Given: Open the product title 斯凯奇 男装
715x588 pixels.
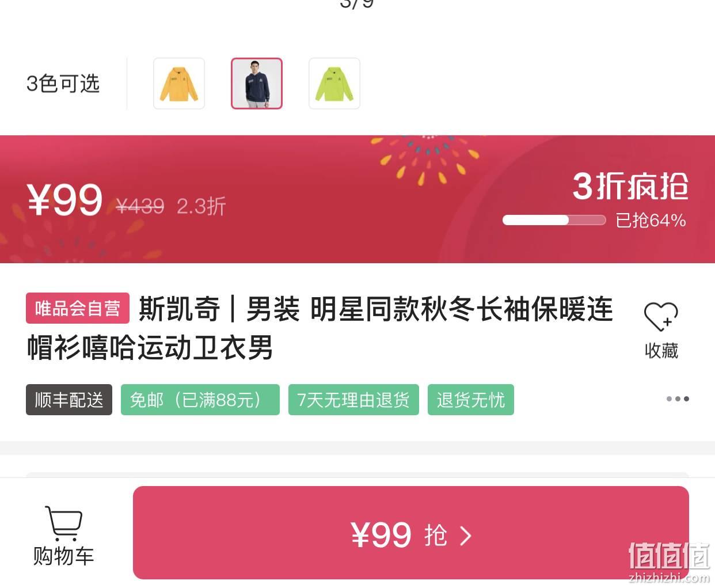Looking at the screenshot, I should click(x=320, y=328).
